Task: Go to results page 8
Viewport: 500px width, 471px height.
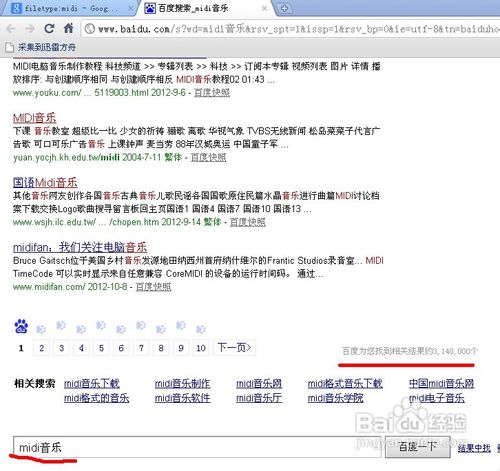Action: (161, 348)
